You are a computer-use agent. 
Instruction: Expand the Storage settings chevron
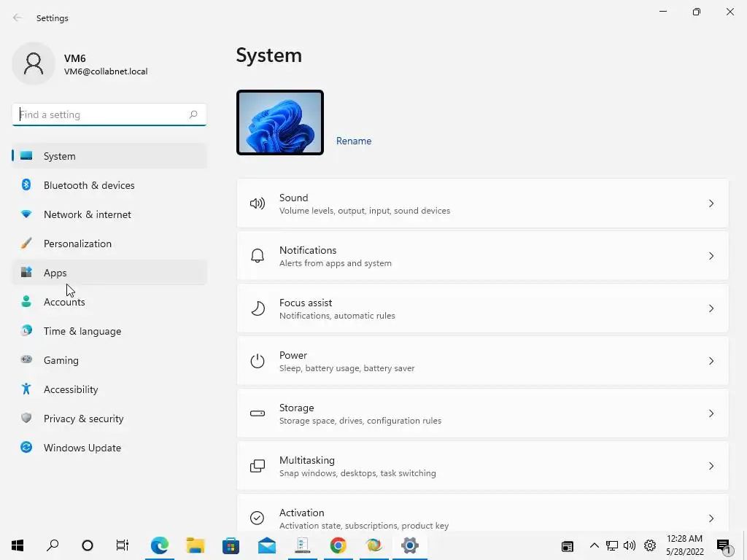pyautogui.click(x=711, y=413)
